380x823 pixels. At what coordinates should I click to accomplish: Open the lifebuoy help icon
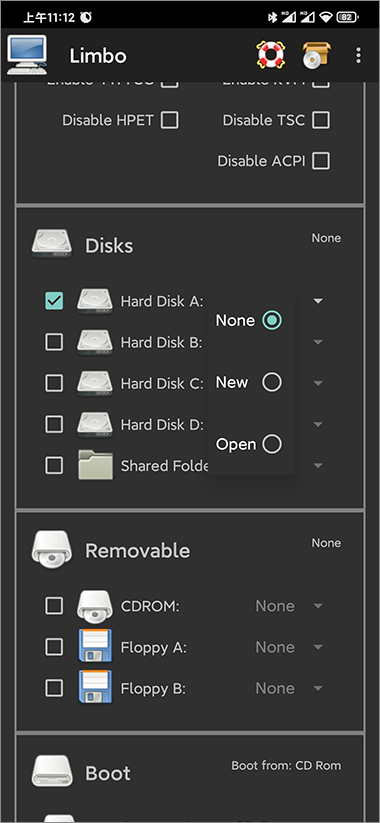point(270,55)
